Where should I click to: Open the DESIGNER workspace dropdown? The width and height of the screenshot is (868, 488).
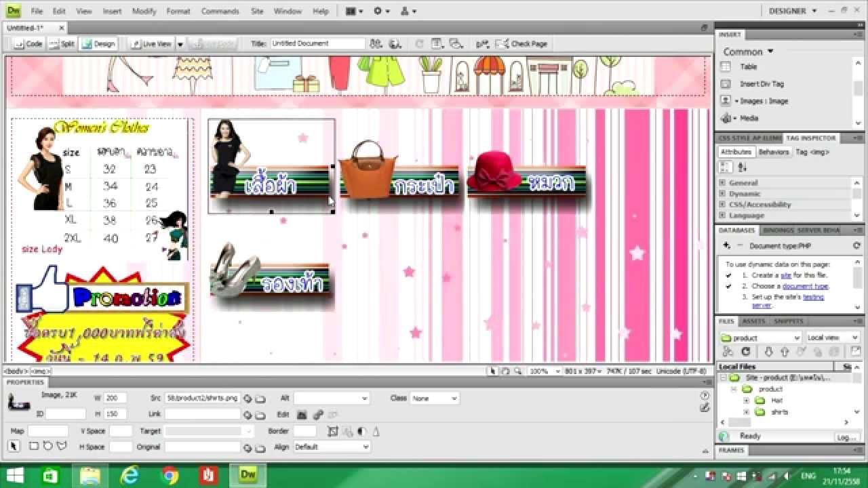tap(793, 11)
